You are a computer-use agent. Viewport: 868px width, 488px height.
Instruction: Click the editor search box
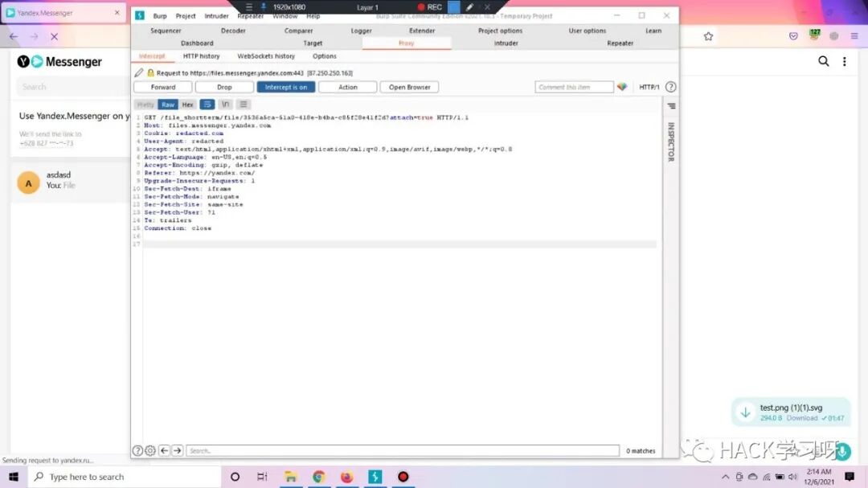coord(403,450)
